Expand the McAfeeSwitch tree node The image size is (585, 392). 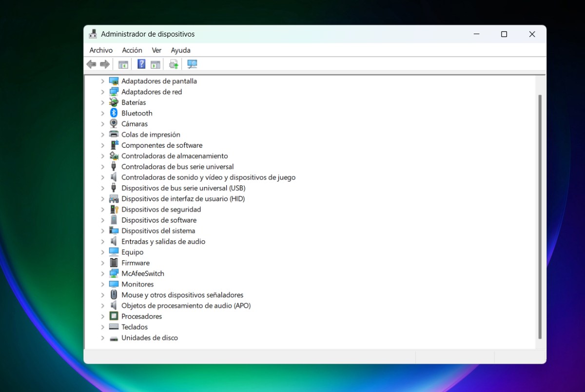coord(102,274)
